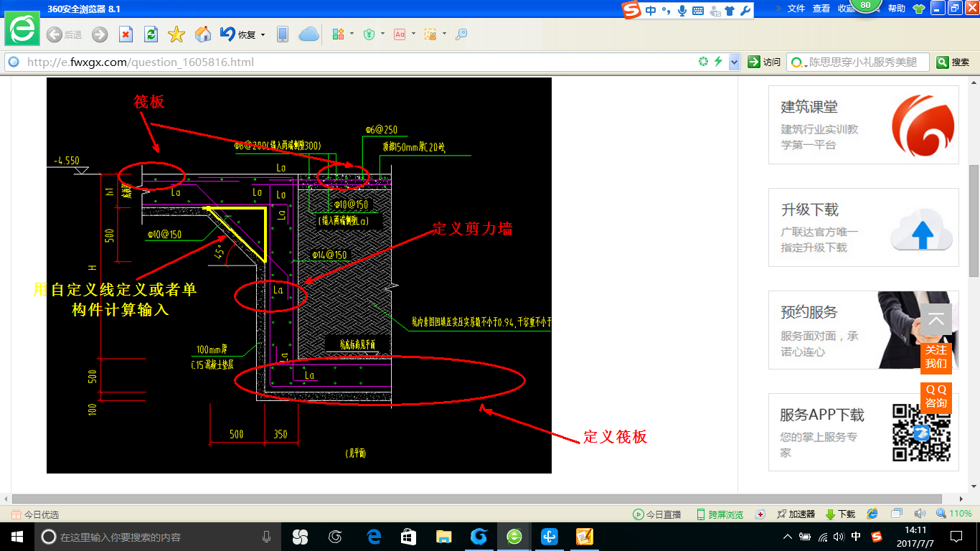
Task: Click the vertical page scrollbar thumb
Action: click(x=974, y=221)
